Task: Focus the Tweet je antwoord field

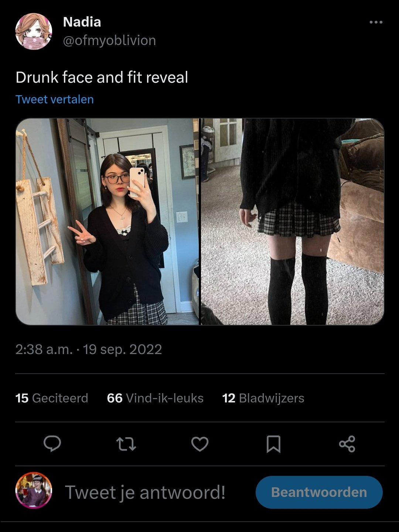Action: (145, 492)
